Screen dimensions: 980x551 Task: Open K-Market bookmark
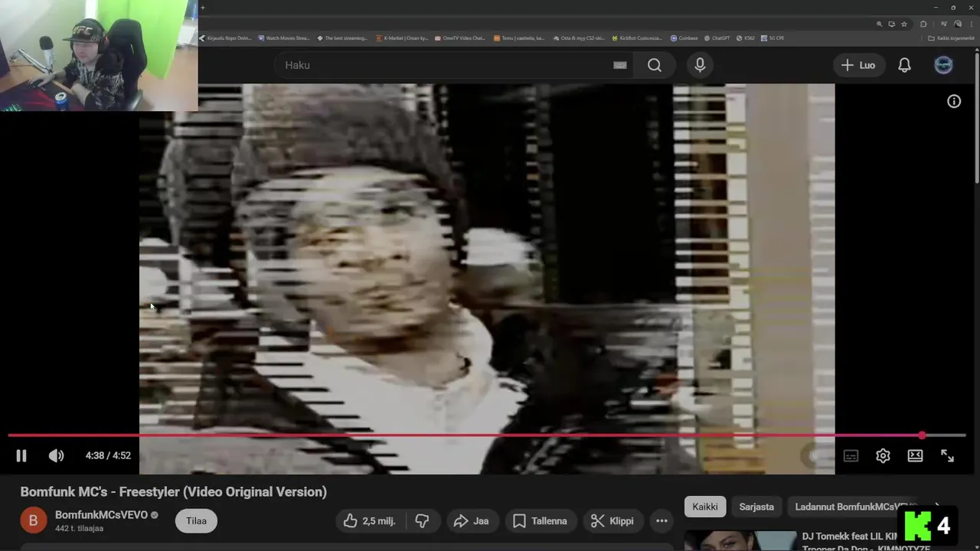coord(402,37)
